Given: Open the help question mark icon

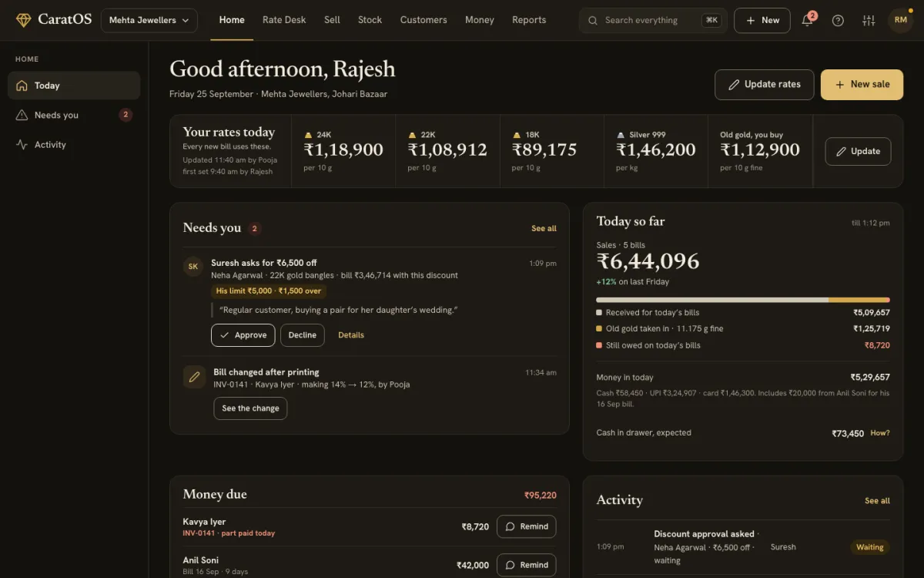Looking at the screenshot, I should pyautogui.click(x=839, y=20).
